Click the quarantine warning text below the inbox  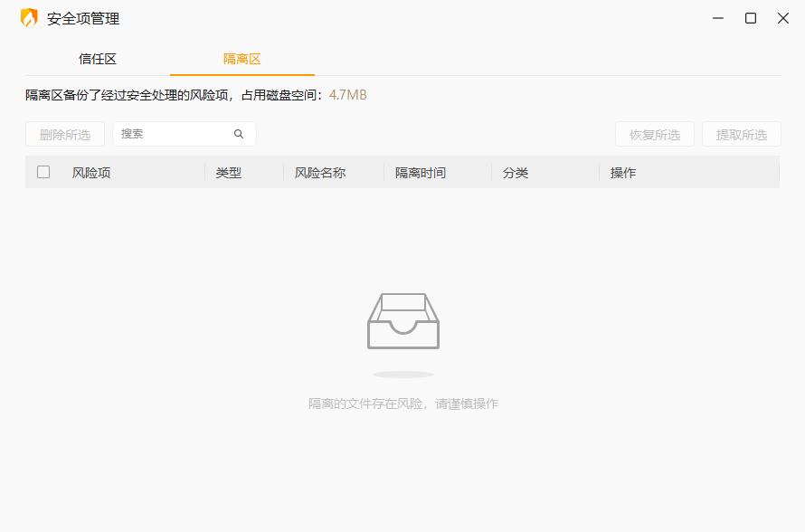point(403,403)
